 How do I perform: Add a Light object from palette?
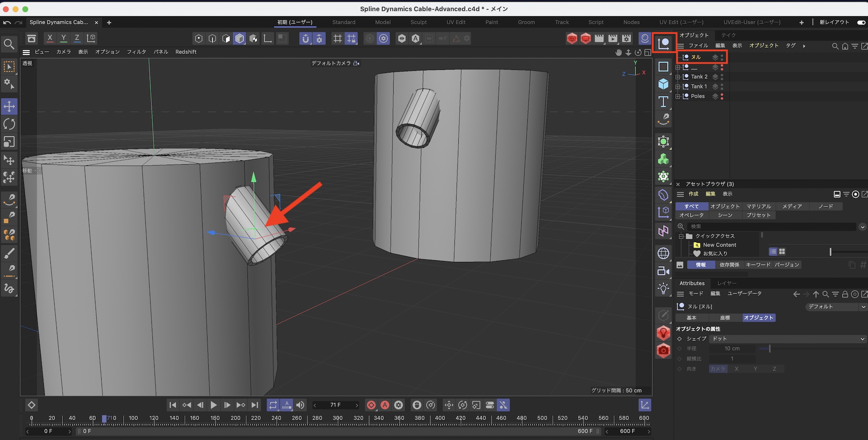663,288
